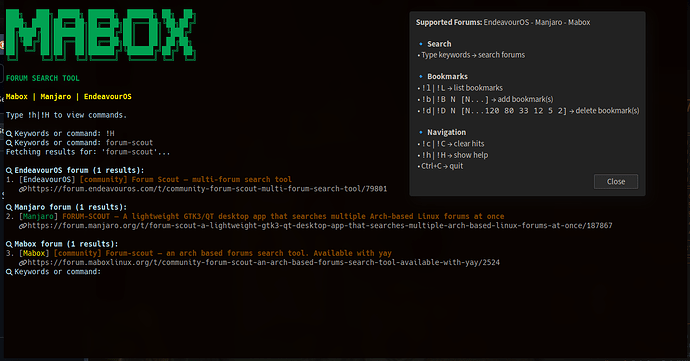Screen dimensions: 690x361
Task: Click the magnifier icon next to 'Mabox forum (1 results)'
Action: (9, 244)
